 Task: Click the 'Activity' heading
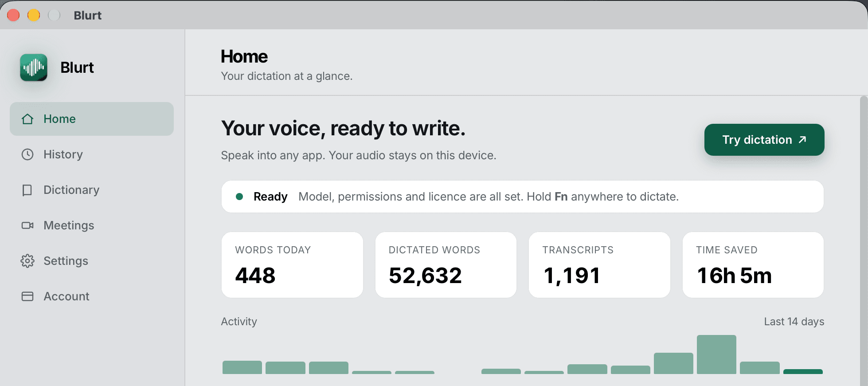click(239, 322)
